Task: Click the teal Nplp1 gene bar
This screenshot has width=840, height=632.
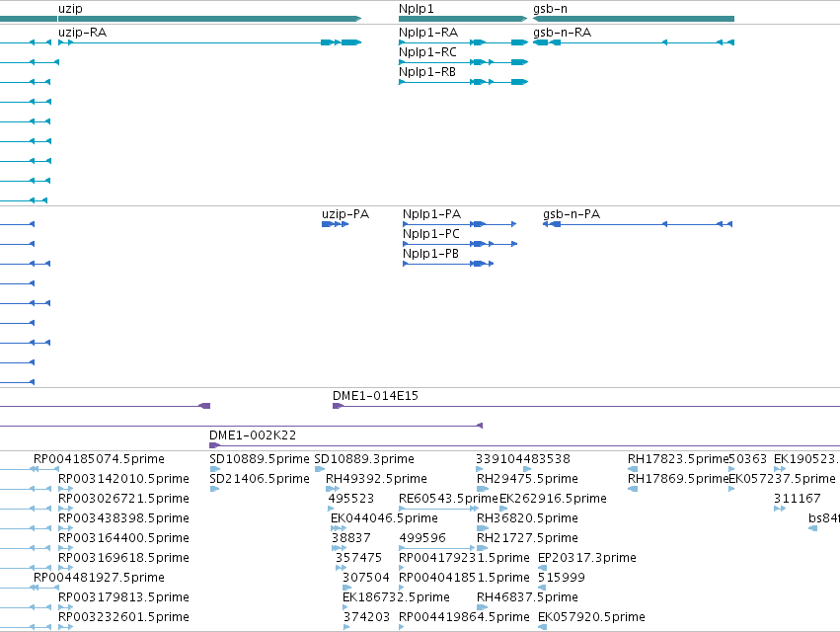Action: click(463, 19)
